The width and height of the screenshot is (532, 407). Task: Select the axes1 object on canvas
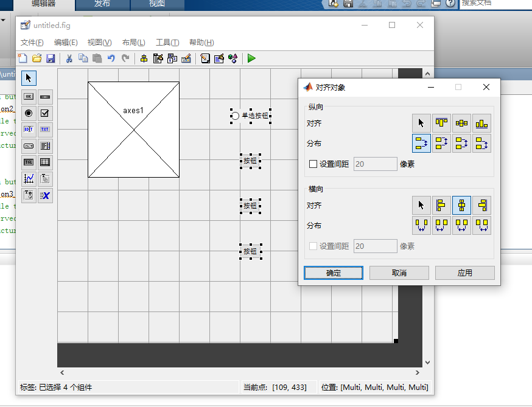point(134,130)
